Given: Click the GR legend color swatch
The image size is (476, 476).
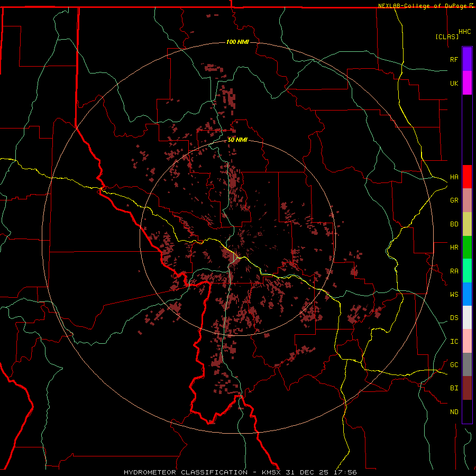Looking at the screenshot, I should point(467,200).
